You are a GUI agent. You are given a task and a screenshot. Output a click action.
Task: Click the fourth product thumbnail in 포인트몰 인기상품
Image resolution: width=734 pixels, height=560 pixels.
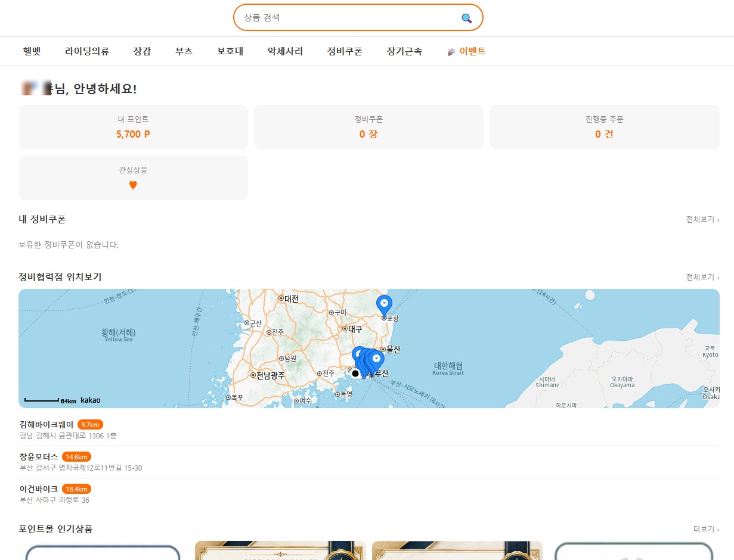point(634,551)
